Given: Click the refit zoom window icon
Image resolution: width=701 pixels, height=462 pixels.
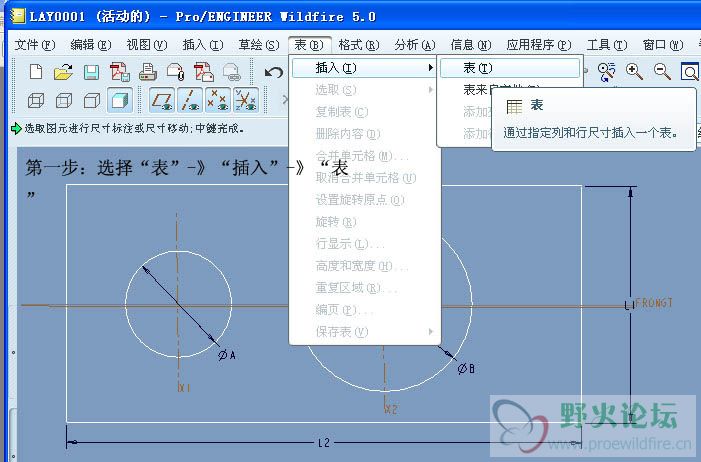Looking at the screenshot, I should 690,72.
